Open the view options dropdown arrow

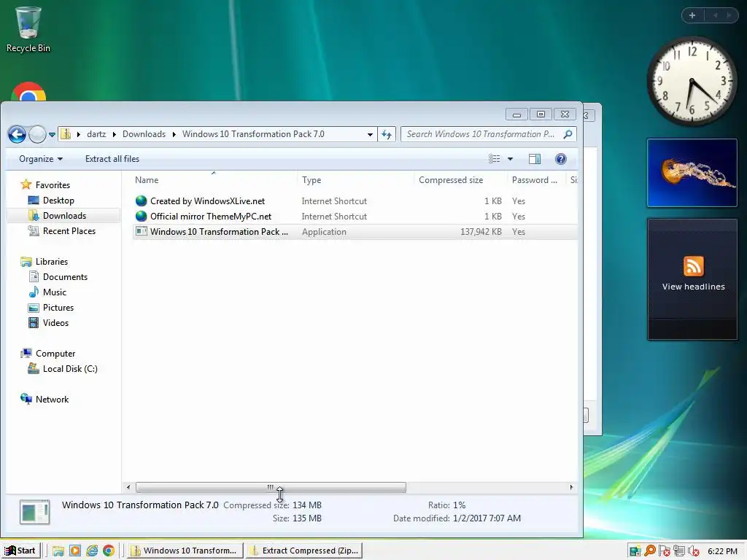click(x=510, y=158)
